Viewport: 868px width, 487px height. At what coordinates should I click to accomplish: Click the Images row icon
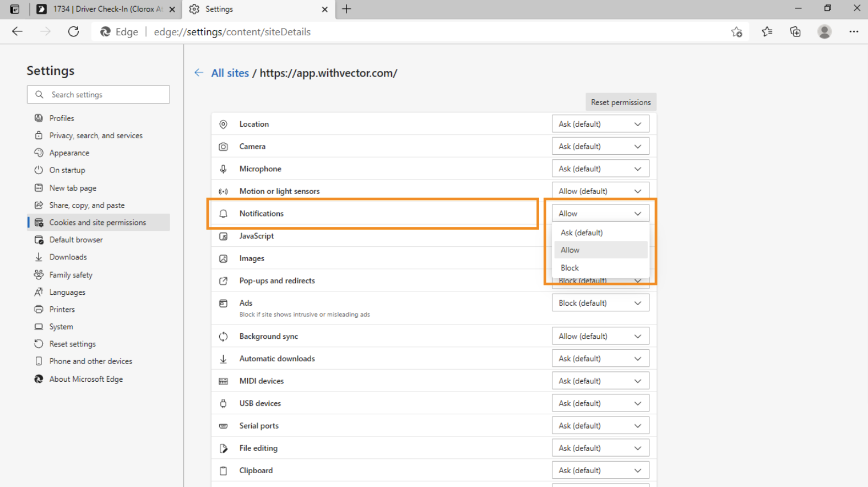coord(223,258)
